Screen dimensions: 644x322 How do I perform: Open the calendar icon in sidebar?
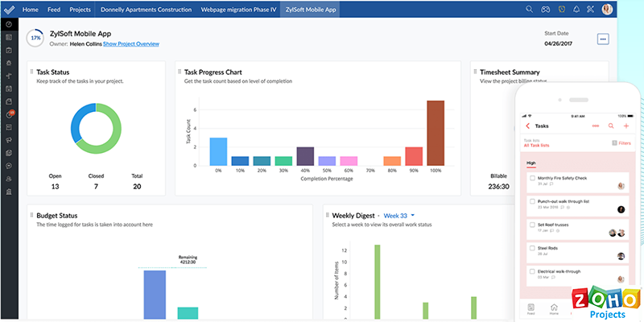pos(9,89)
